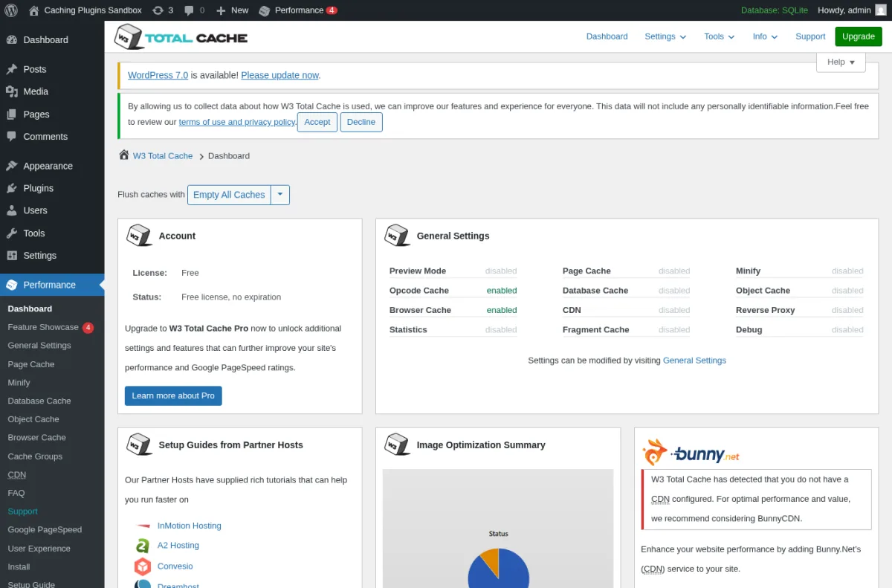Click the InMotion Hosting logo icon
Viewport: 892px width, 588px height.
[143, 526]
